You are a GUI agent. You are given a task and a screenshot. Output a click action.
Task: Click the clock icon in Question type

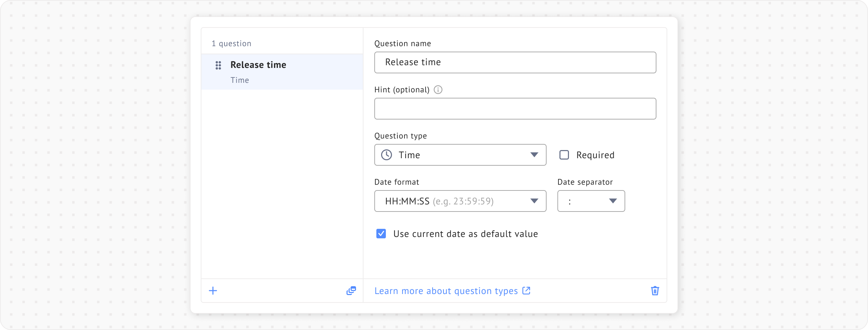pos(387,155)
